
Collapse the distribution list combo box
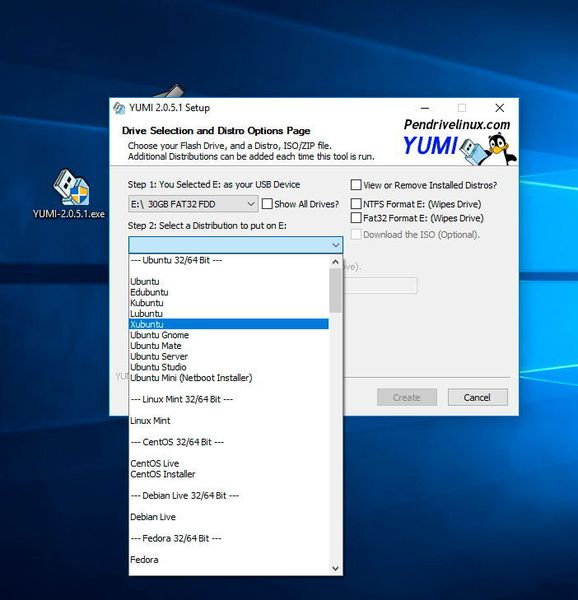pyautogui.click(x=236, y=245)
